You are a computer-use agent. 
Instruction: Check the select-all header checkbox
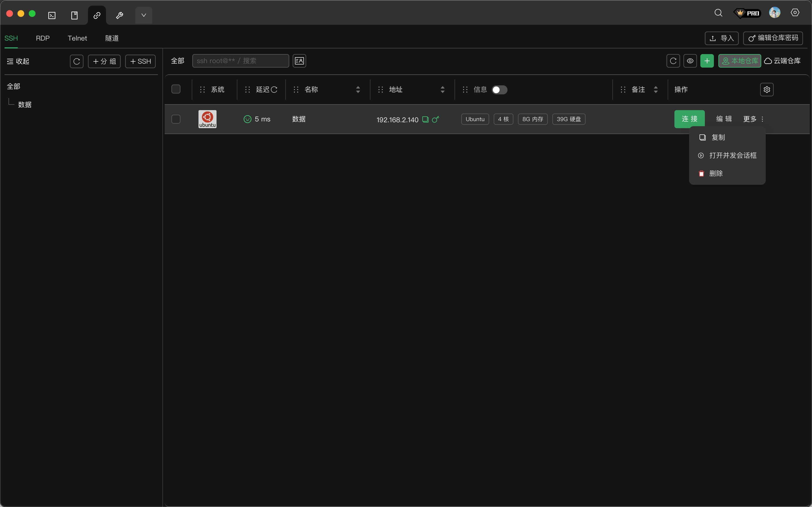[x=176, y=89]
